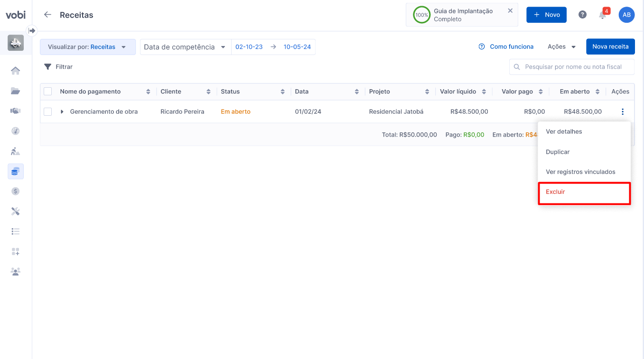Open the tools wrench sidebar icon
This screenshot has width=644, height=359.
[x=16, y=212]
